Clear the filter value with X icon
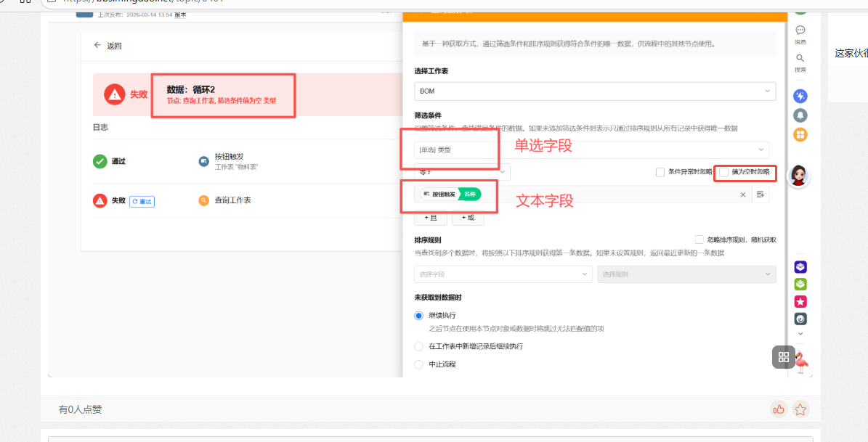Screen dimensions: 868x442 742,195
